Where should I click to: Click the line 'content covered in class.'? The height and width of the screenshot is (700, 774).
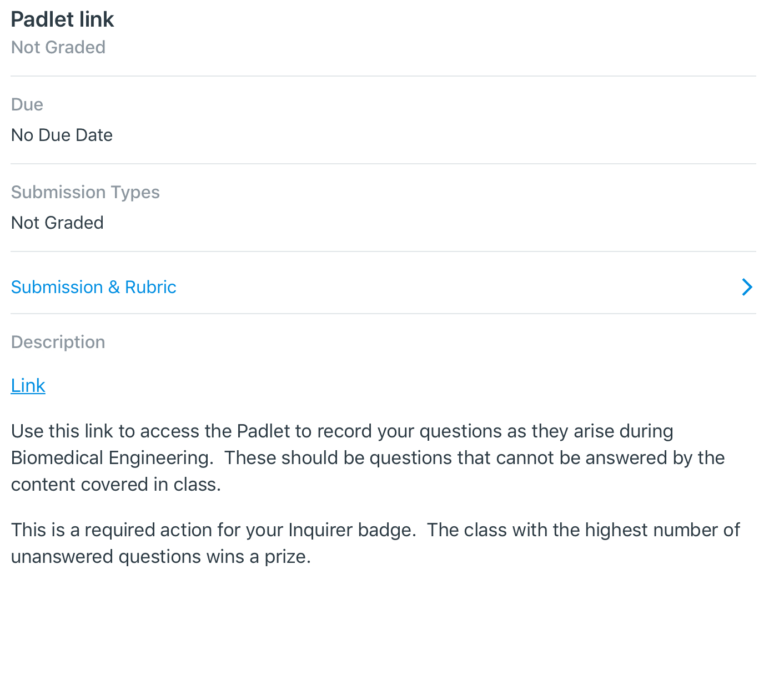pyautogui.click(x=115, y=485)
